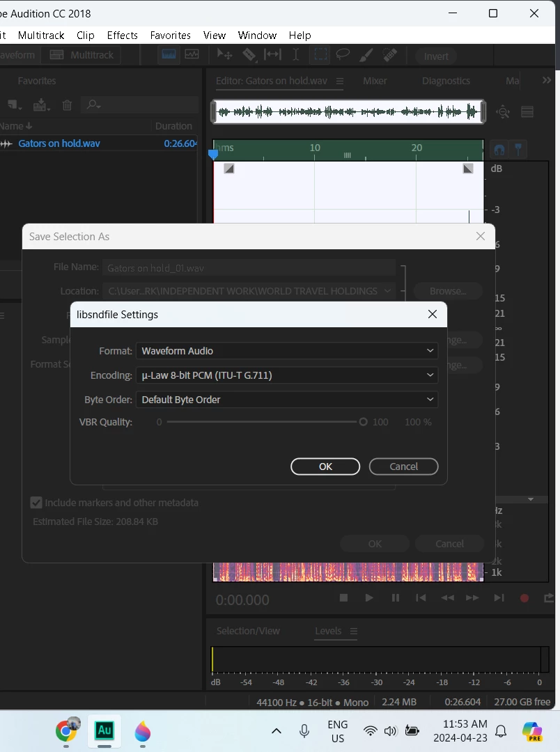Toggle the headphone icon right of the time ruler
This screenshot has height=752, width=560.
coord(499,150)
